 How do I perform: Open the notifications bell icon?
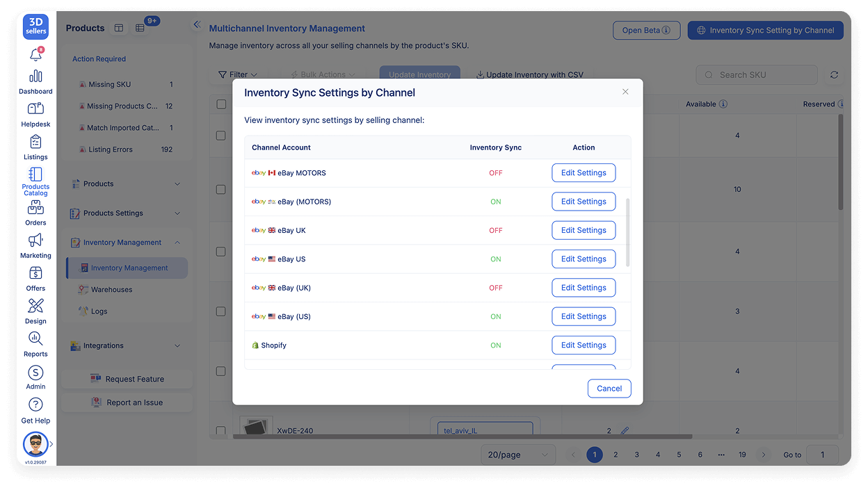tap(35, 54)
